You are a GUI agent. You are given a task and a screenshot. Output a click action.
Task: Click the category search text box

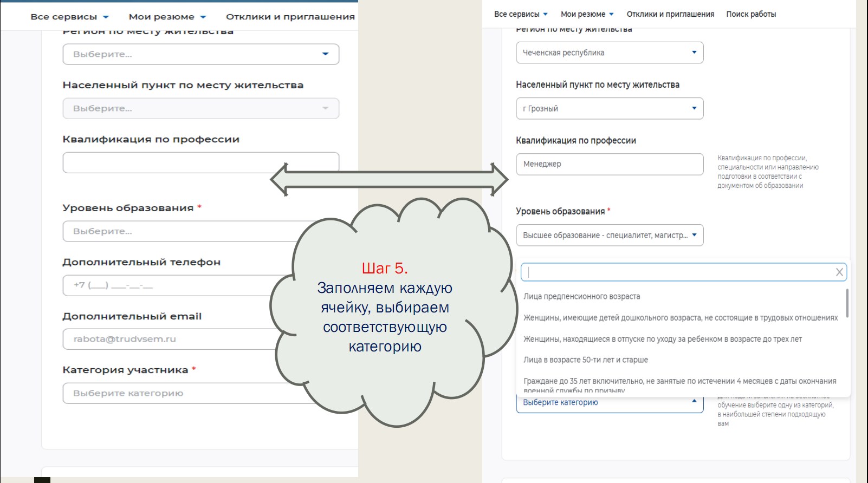tap(677, 272)
